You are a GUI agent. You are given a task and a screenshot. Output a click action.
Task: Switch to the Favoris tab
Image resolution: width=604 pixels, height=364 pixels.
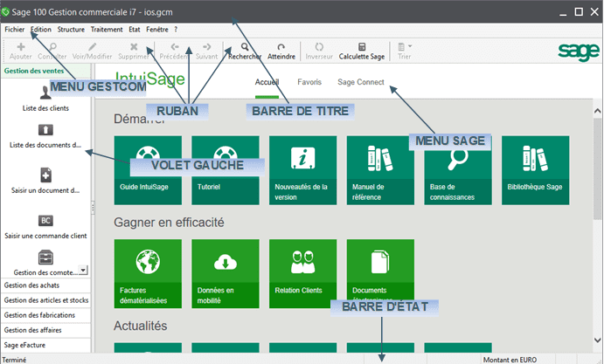pyautogui.click(x=309, y=82)
